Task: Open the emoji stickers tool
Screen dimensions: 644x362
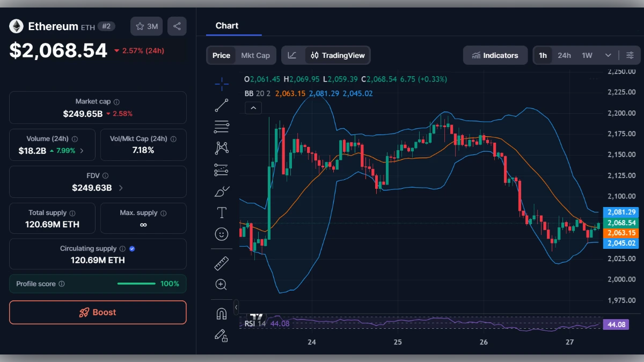Action: [222, 234]
